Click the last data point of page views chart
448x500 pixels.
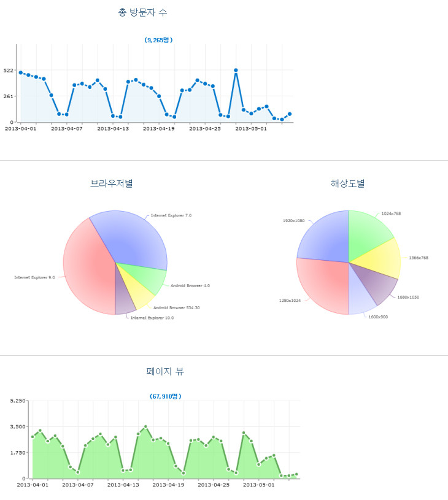click(296, 474)
